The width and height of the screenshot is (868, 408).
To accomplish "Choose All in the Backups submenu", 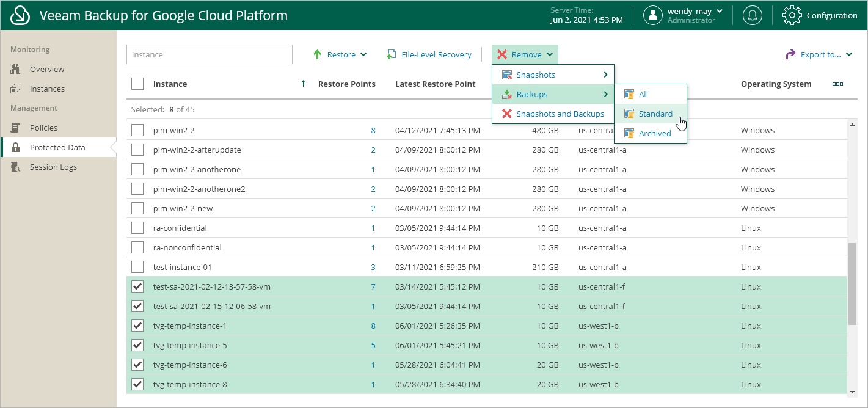I will click(x=651, y=94).
